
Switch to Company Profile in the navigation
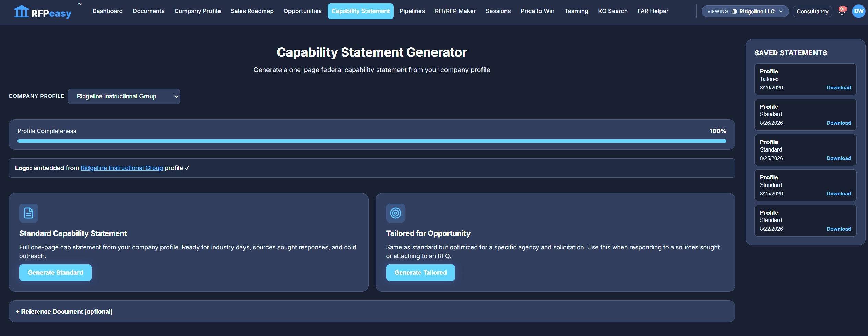click(198, 11)
